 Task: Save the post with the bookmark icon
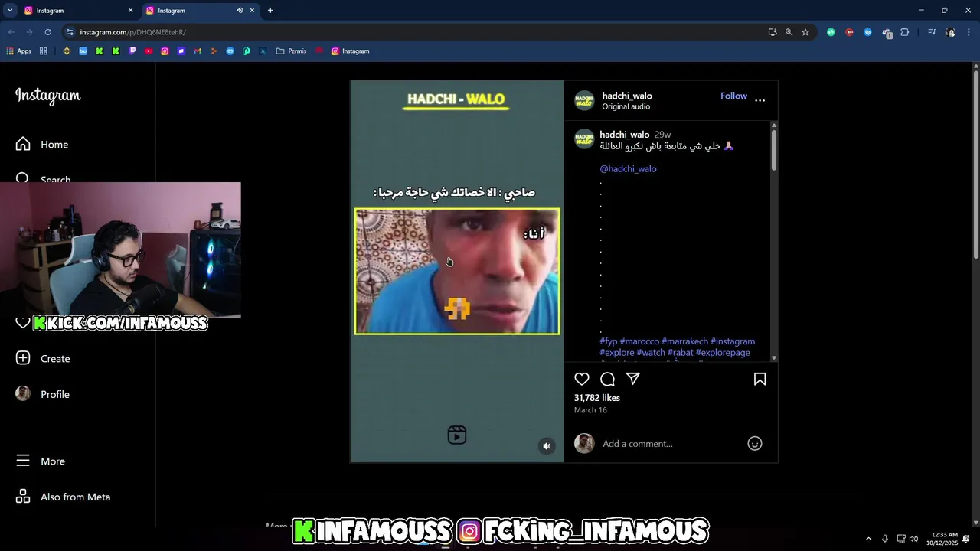pos(759,379)
